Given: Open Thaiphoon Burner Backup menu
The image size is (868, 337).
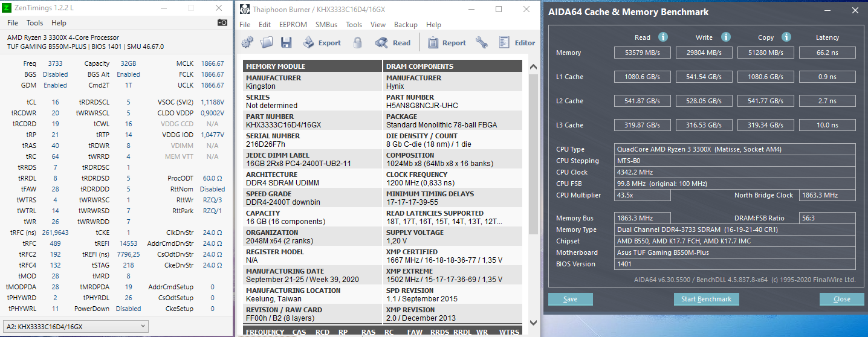Looking at the screenshot, I should (x=406, y=25).
